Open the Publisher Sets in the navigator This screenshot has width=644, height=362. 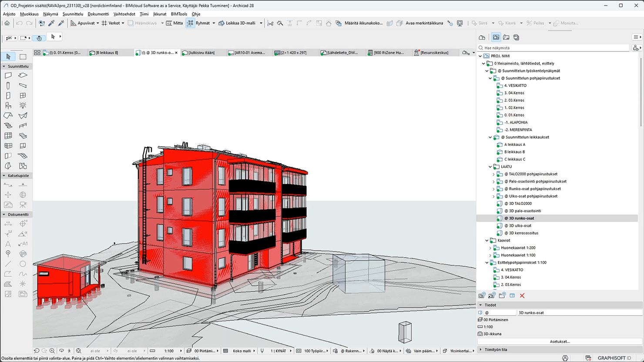click(517, 37)
